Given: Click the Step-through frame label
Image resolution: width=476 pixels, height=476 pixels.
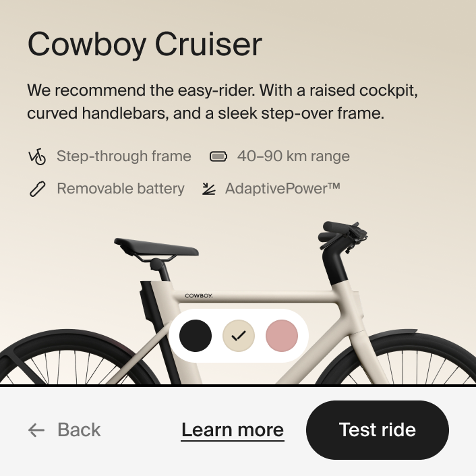Looking at the screenshot, I should click(x=124, y=157).
